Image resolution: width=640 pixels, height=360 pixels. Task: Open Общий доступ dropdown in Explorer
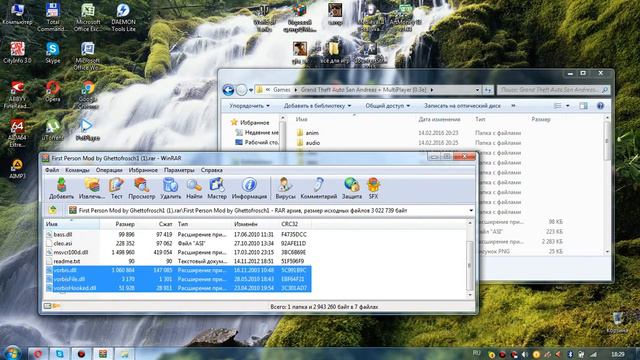click(387, 106)
